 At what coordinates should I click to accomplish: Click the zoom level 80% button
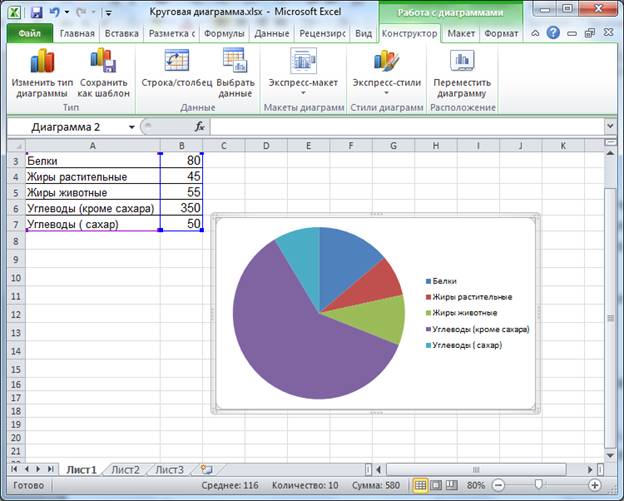pyautogui.click(x=476, y=485)
